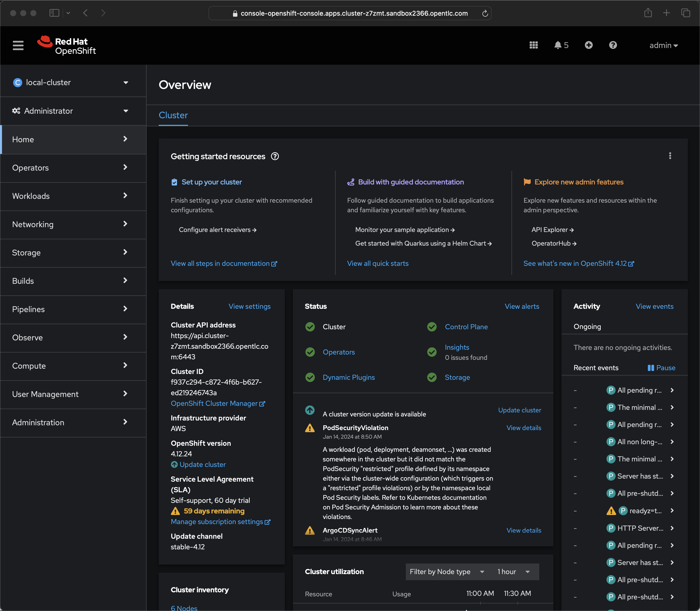Image resolution: width=700 pixels, height=611 pixels.
Task: Open the Getting started kebab menu
Action: tap(670, 156)
